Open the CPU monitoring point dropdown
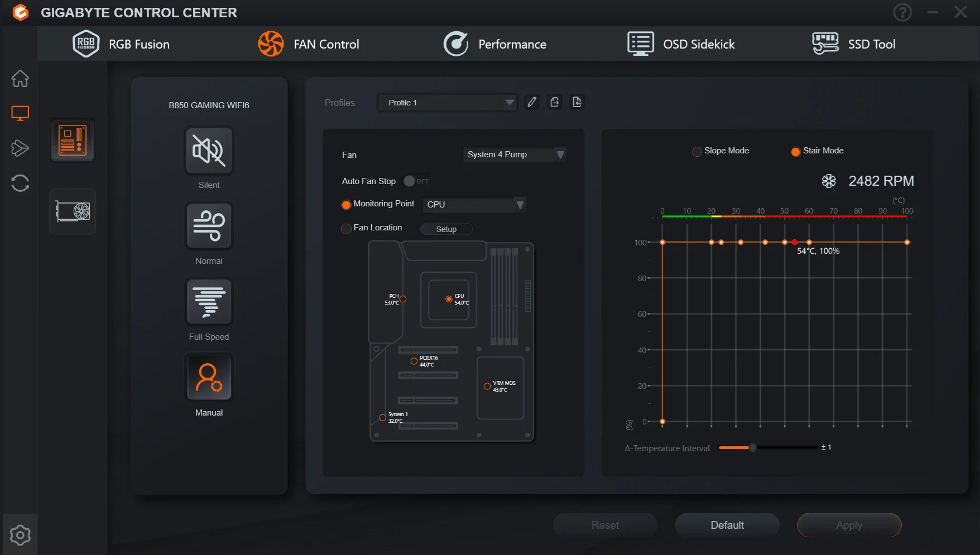This screenshot has height=555, width=980. pyautogui.click(x=474, y=205)
